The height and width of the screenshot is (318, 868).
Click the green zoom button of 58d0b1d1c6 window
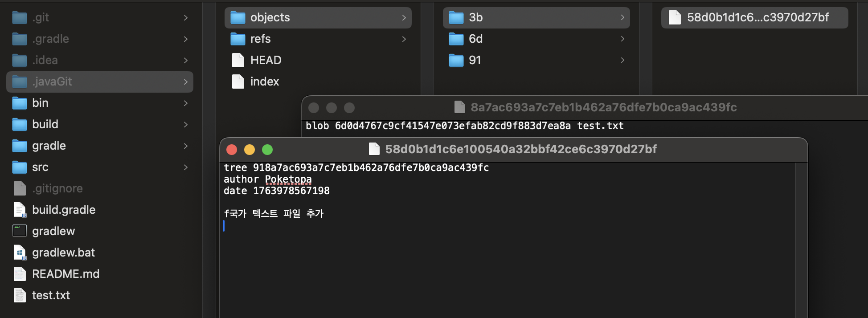[267, 150]
